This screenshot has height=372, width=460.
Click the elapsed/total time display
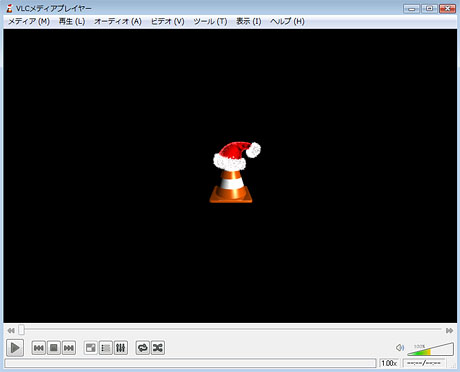(424, 363)
